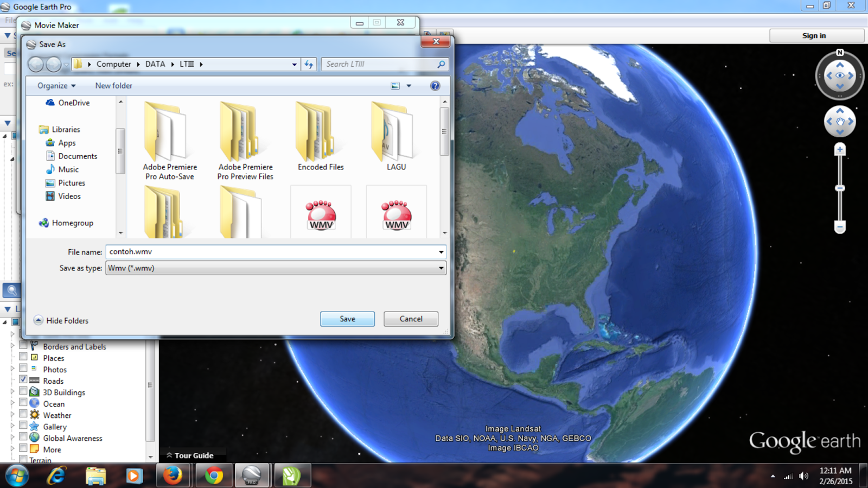Click the refresh button next to the address bar
868x488 pixels.
[x=309, y=64]
